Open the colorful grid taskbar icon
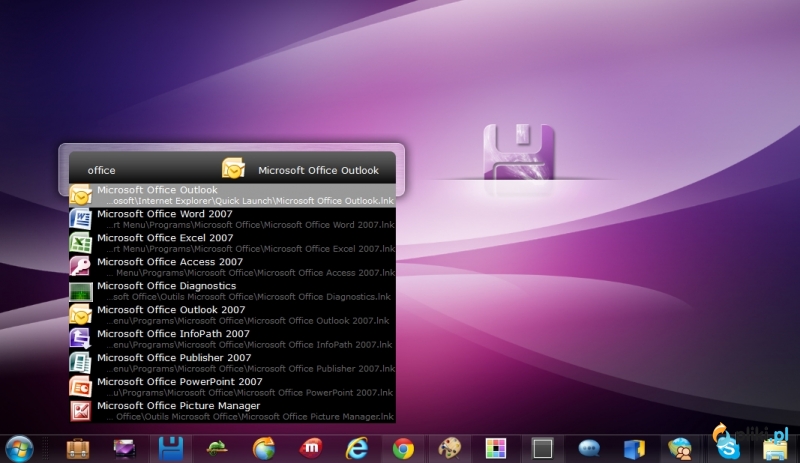This screenshot has height=463, width=800. (x=496, y=449)
